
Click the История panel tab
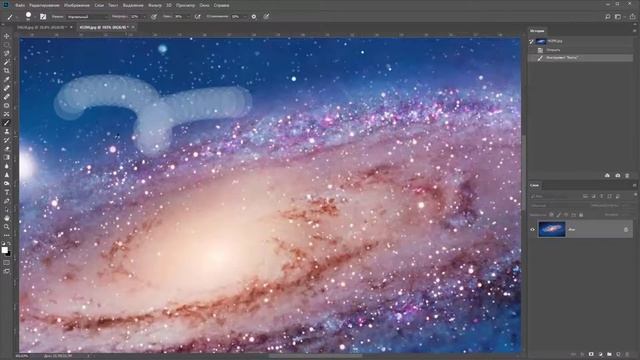(537, 31)
